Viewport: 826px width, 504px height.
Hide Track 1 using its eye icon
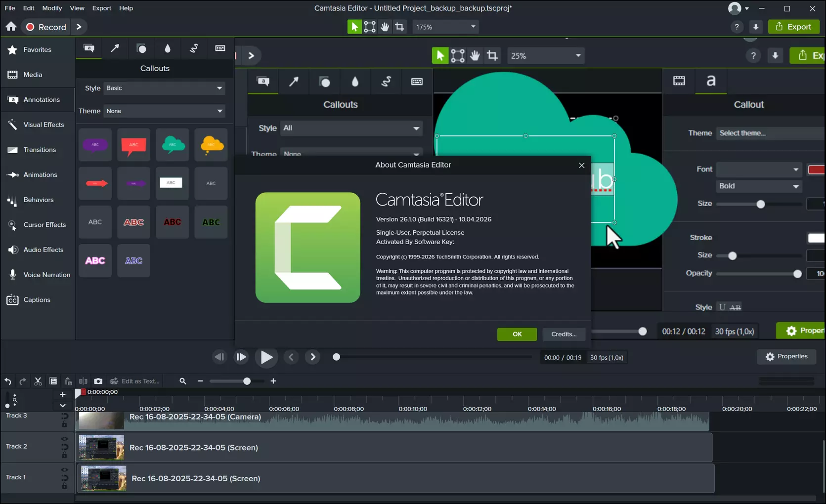(64, 470)
